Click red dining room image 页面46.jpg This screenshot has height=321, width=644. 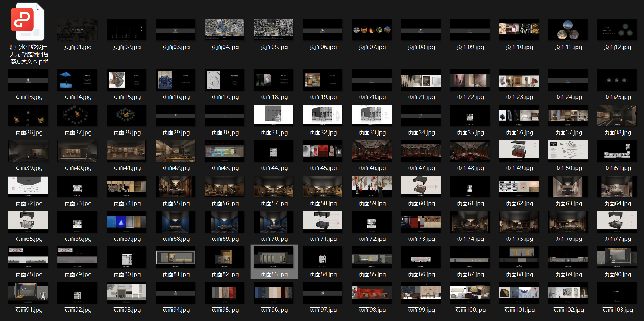(372, 151)
